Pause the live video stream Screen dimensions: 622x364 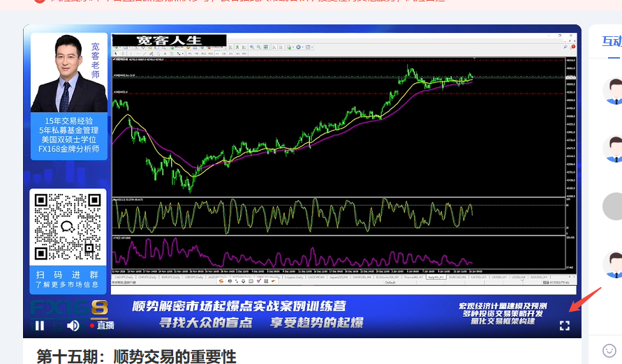click(40, 325)
